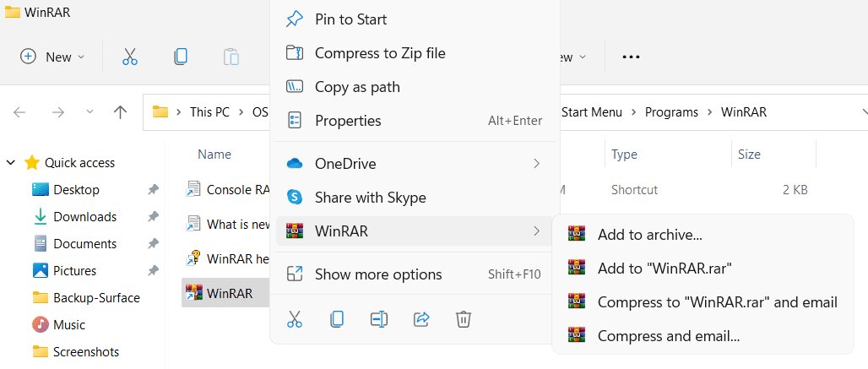868x369 pixels.
Task: Open Downloads in Quick access
Action: coord(84,217)
